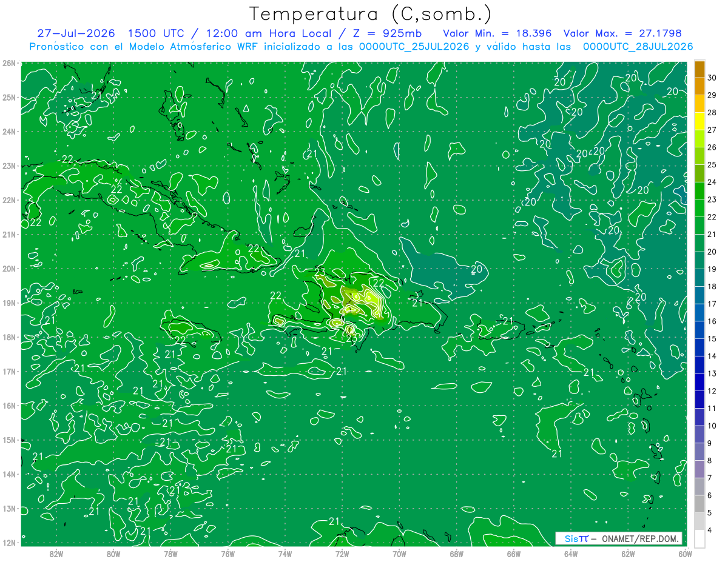
Task: Click the color legend label '24'
Action: click(x=712, y=182)
